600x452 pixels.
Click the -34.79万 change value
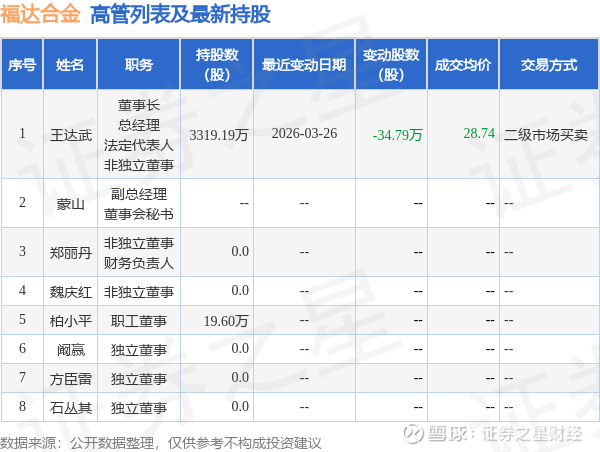pos(398,135)
